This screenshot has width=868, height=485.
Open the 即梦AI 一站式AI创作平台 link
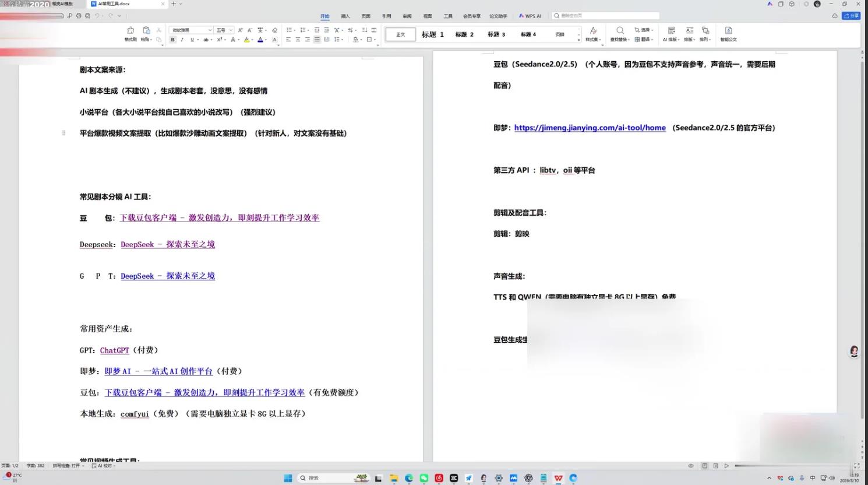tap(158, 371)
